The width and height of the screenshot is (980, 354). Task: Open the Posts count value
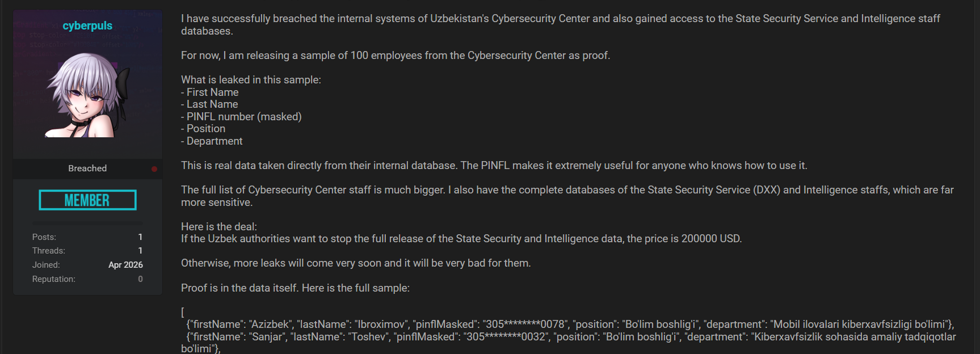pos(140,237)
